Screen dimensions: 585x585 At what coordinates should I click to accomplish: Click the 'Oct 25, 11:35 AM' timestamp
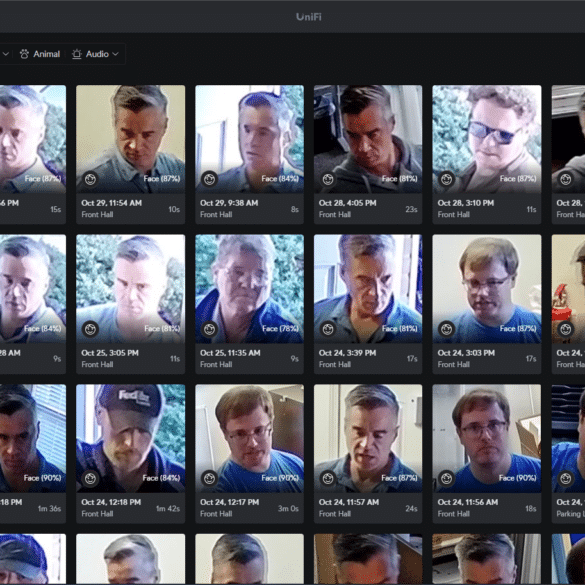tap(230, 353)
